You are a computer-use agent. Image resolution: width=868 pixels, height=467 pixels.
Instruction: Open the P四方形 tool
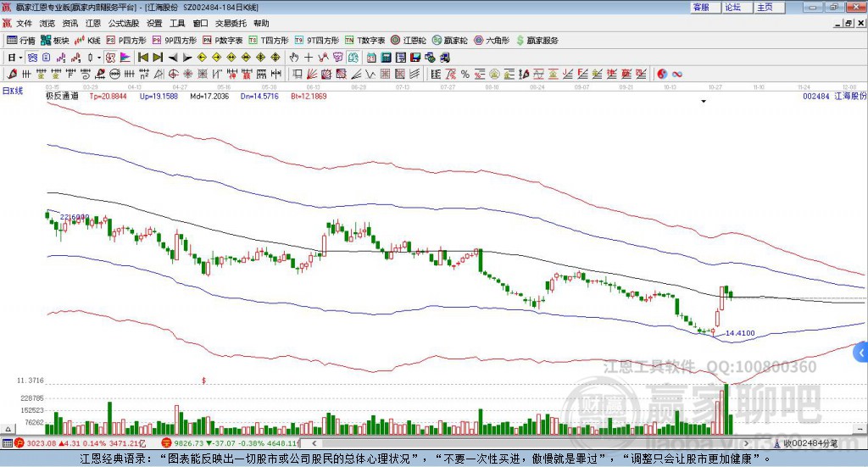(125, 41)
